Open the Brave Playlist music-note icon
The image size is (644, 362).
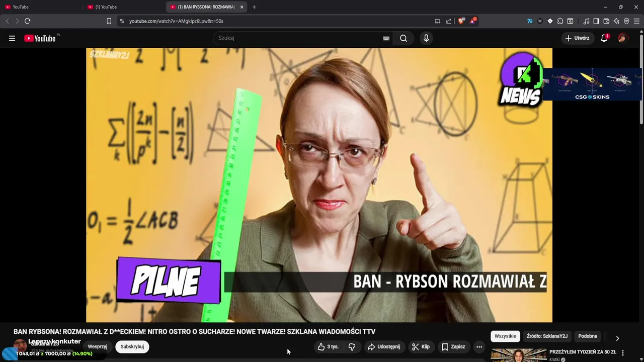[x=586, y=21]
